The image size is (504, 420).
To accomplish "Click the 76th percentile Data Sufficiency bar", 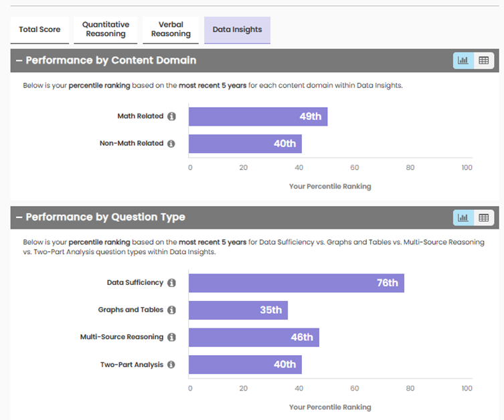I will tap(296, 283).
